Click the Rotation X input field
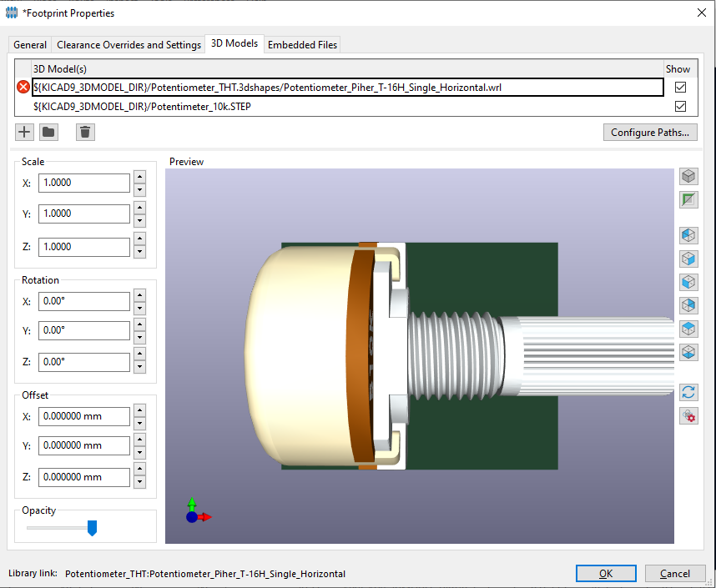The width and height of the screenshot is (716, 588). pos(84,301)
